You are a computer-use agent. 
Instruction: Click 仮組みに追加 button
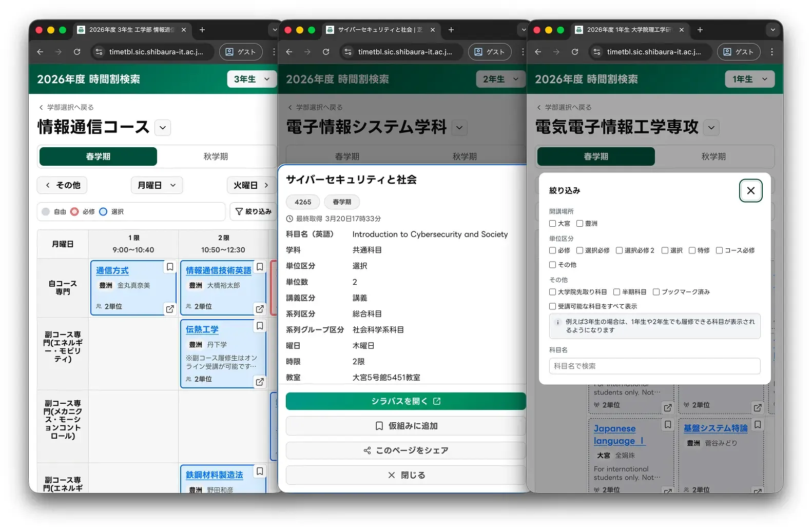(406, 426)
